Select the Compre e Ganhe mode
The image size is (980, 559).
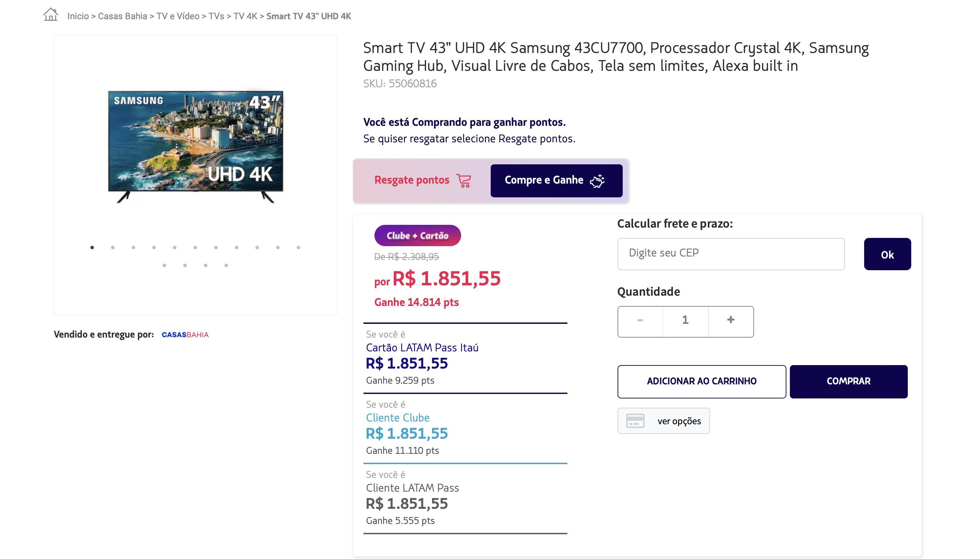point(556,180)
